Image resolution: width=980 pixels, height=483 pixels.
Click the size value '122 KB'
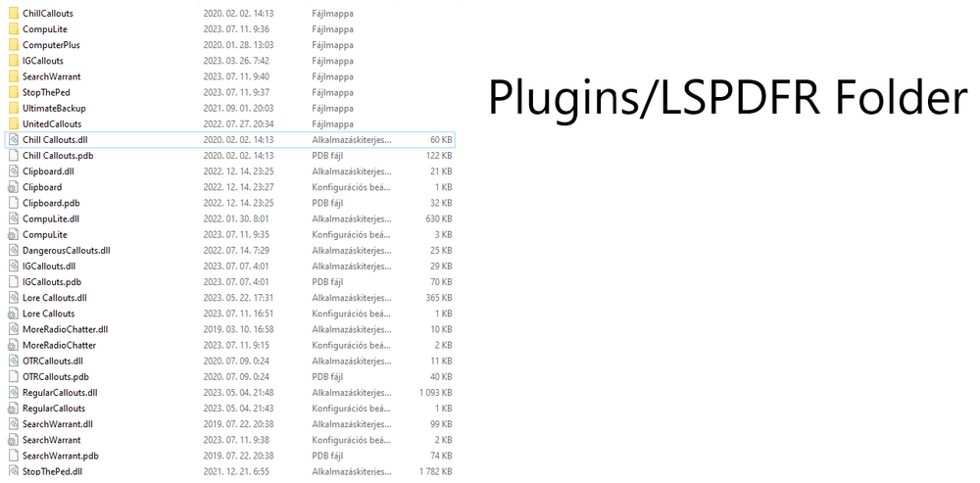439,156
